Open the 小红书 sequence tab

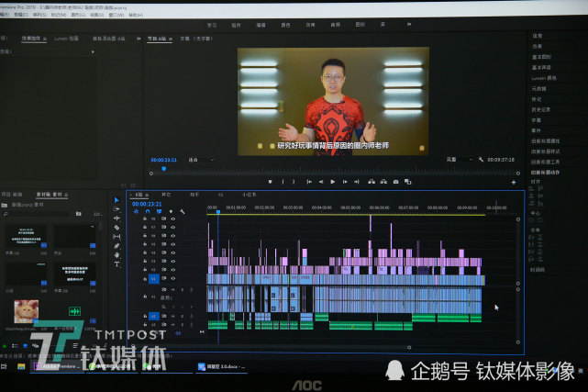[249, 195]
